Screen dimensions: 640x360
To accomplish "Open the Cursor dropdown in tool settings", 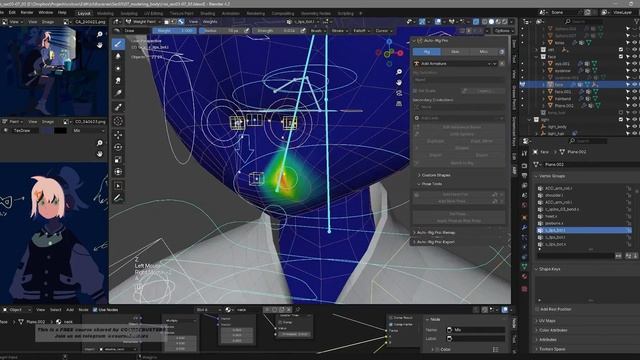I will [384, 31].
